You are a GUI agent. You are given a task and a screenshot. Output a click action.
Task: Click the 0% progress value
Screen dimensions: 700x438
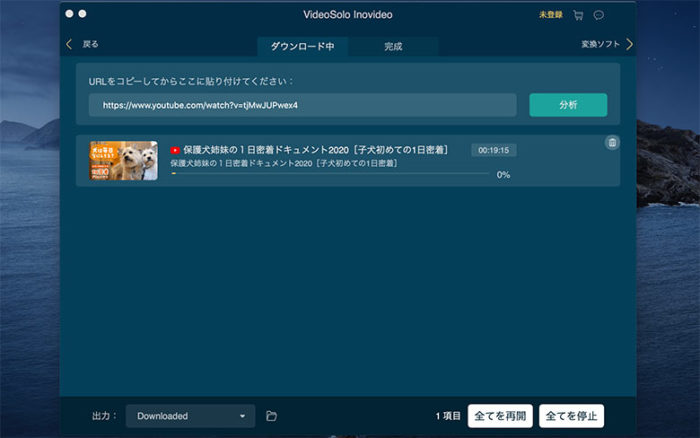[503, 175]
